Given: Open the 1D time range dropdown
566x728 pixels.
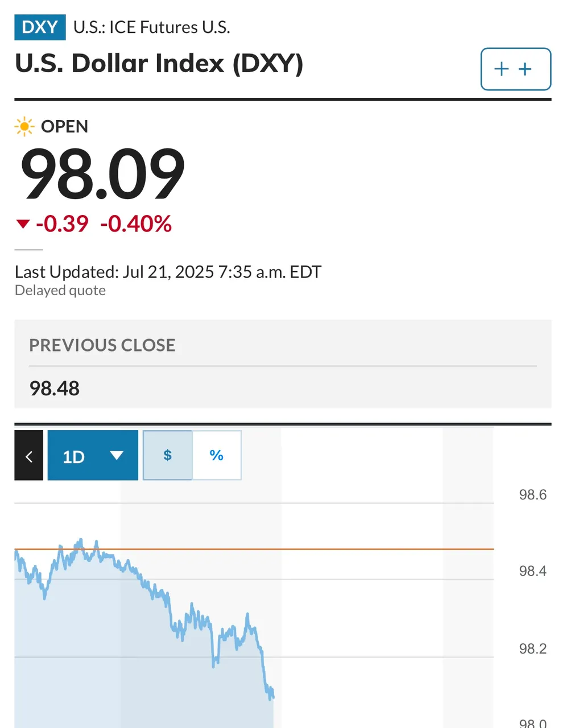Looking at the screenshot, I should tap(93, 456).
